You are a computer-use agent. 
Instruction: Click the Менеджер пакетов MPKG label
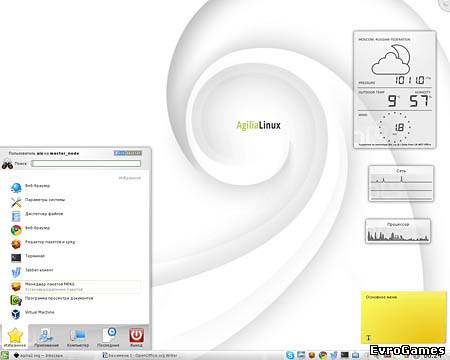pos(50,284)
